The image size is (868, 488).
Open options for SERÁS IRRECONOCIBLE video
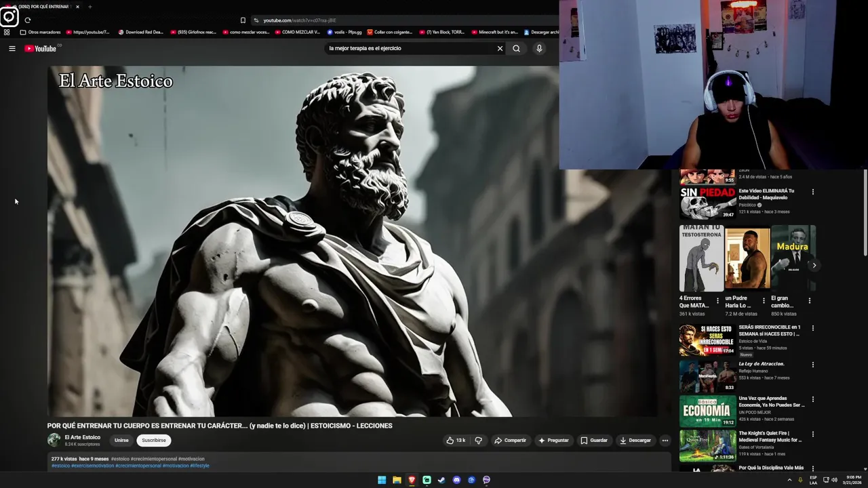tap(812, 328)
